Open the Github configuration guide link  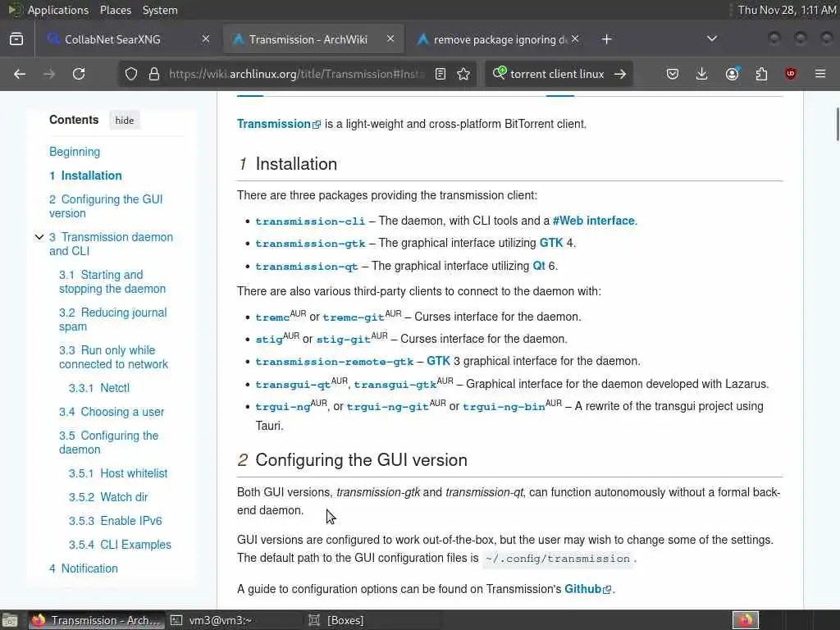pyautogui.click(x=583, y=589)
